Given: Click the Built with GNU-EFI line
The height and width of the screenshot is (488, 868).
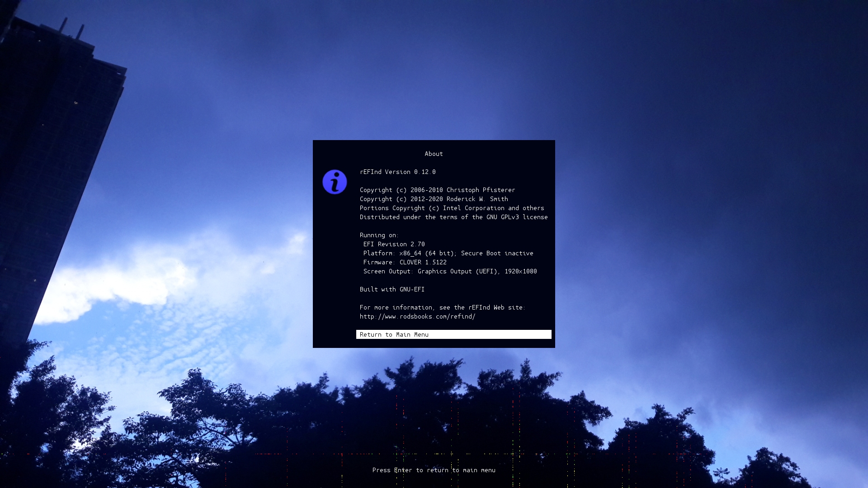Looking at the screenshot, I should pyautogui.click(x=392, y=289).
